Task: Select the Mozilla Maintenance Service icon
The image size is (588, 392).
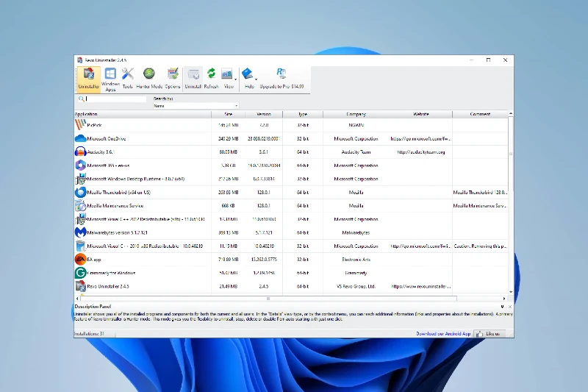Action: click(80, 206)
